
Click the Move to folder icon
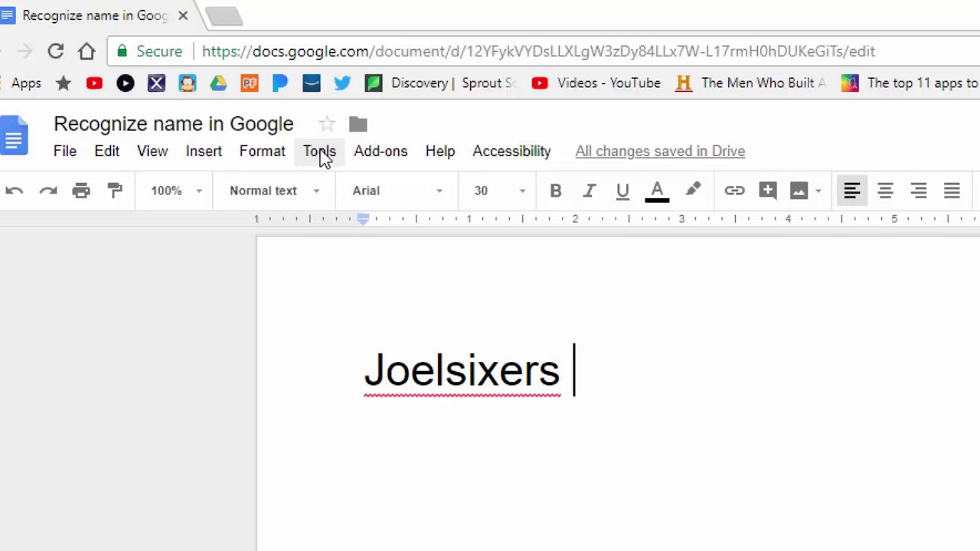358,124
